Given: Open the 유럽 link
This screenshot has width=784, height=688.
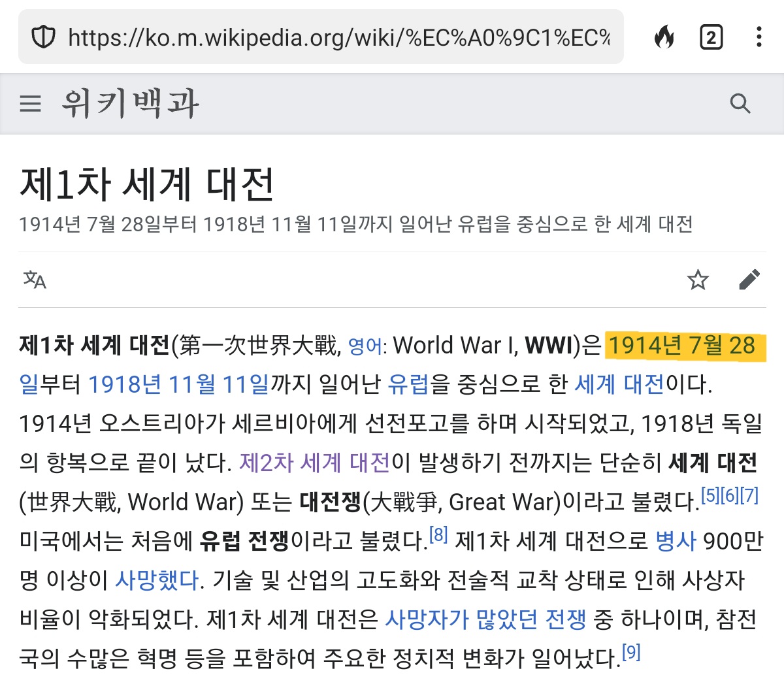Looking at the screenshot, I should pyautogui.click(x=408, y=384).
